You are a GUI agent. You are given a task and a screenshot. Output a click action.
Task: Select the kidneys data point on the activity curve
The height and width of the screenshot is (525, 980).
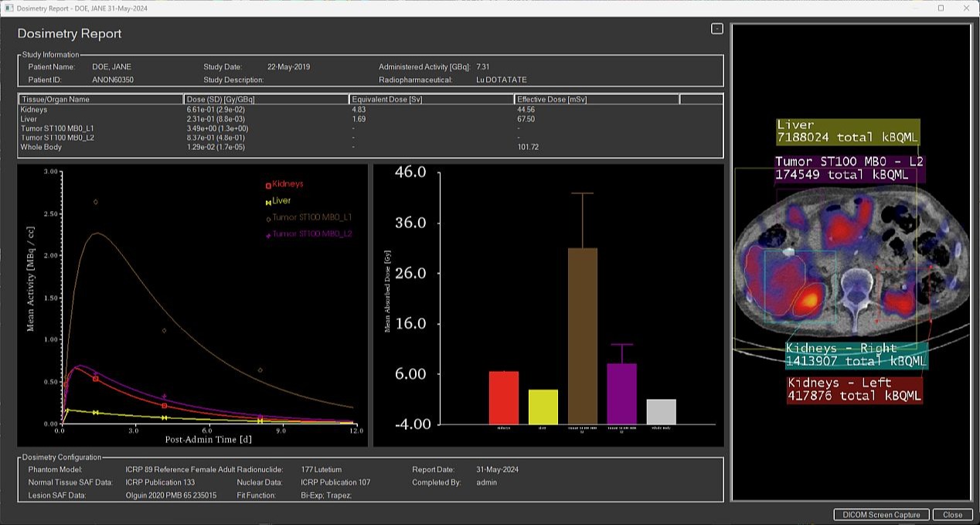95,379
